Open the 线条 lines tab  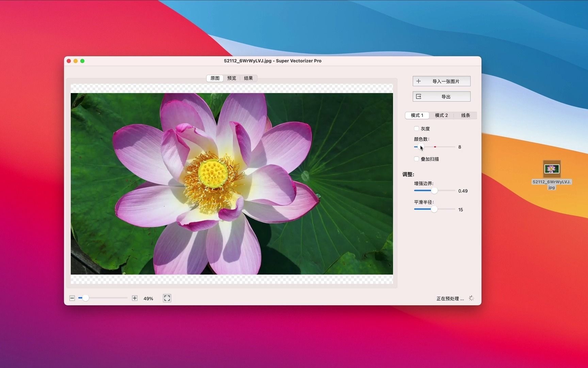[x=465, y=116]
